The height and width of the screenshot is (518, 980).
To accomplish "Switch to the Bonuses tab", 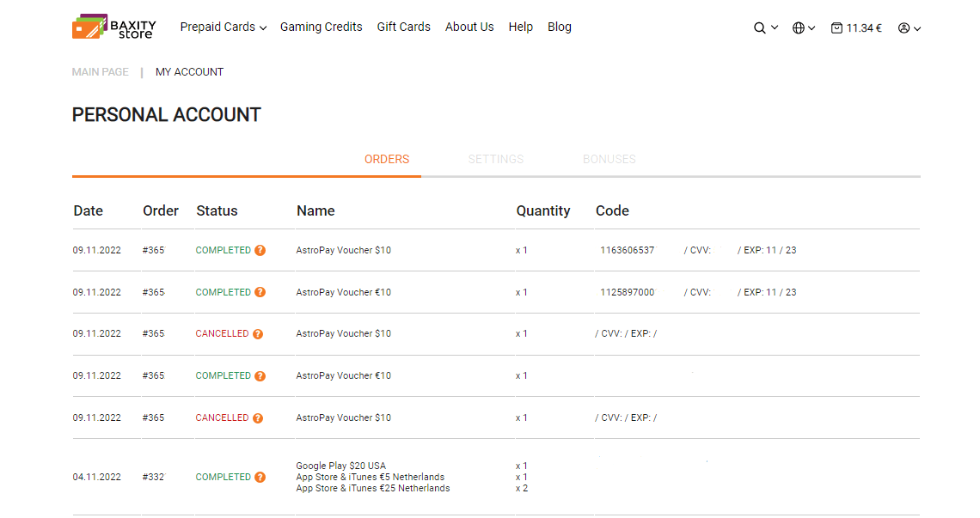I will [609, 159].
